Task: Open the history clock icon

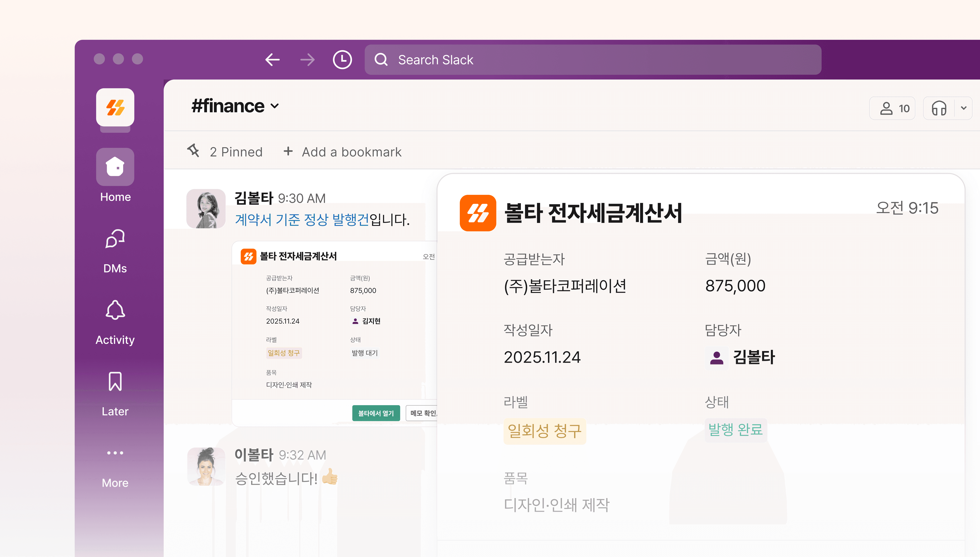Action: pos(342,60)
